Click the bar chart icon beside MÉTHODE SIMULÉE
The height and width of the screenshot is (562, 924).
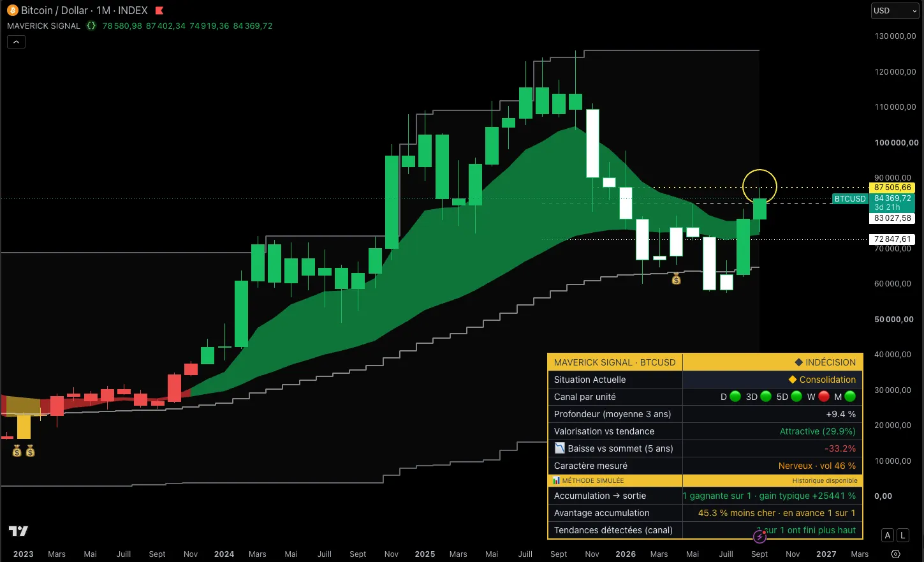tap(557, 480)
